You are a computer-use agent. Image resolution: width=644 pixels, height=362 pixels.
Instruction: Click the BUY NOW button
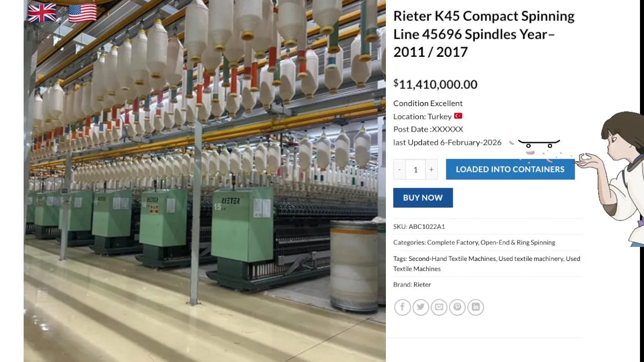[x=423, y=198]
